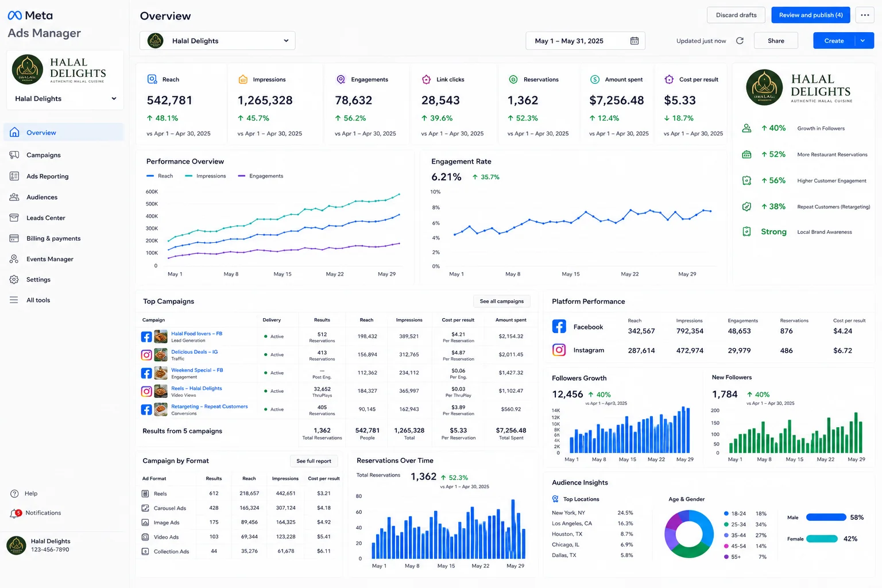Open the Halal Food lovers – FB campaign
Image resolution: width=882 pixels, height=588 pixels.
tap(196, 334)
